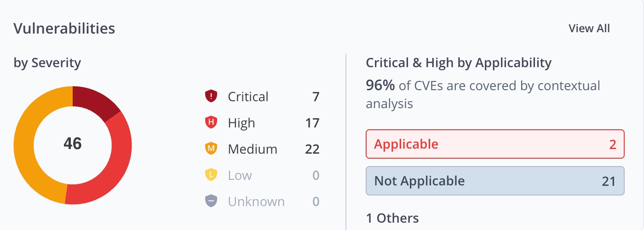Open View All vulnerabilities link

point(589,29)
